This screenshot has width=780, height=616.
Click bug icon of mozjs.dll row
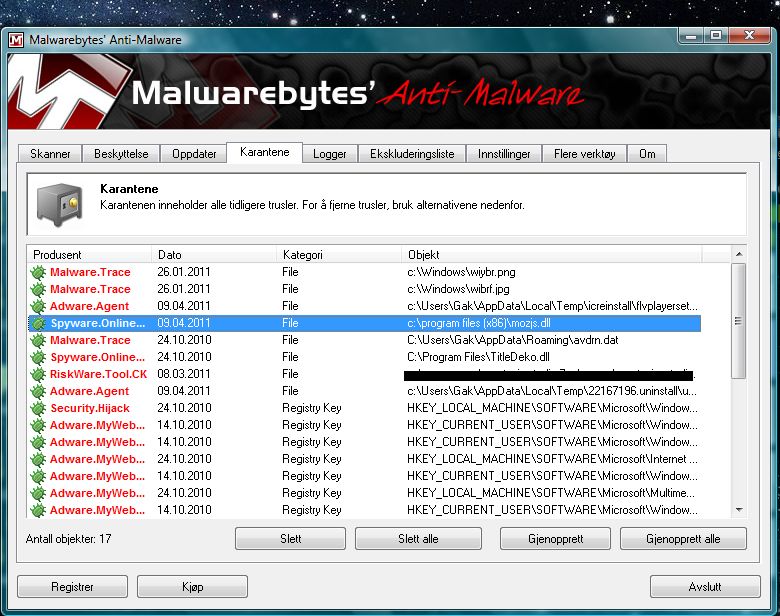(38, 323)
